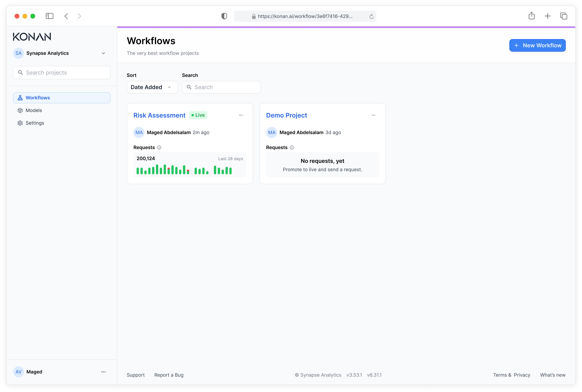This screenshot has height=392, width=582.
Task: Open the Risk Assessment workflow
Action: (160, 115)
